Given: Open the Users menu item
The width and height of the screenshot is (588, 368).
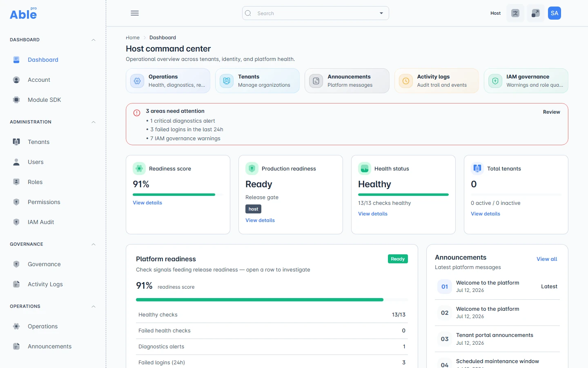Looking at the screenshot, I should coord(53,162).
